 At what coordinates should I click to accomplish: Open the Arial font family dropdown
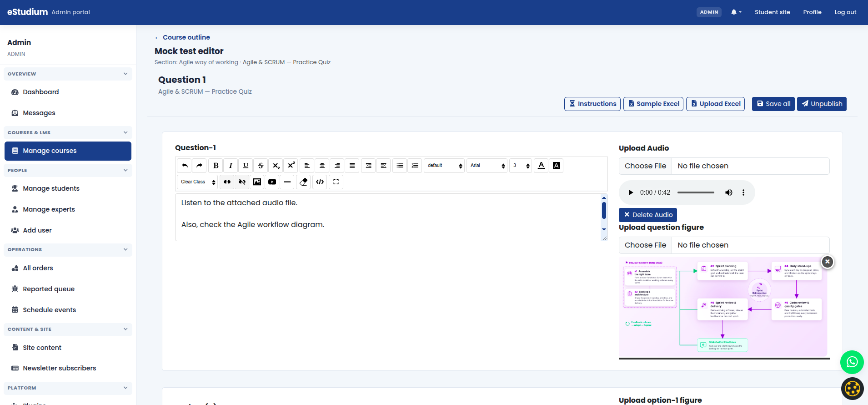(x=487, y=166)
